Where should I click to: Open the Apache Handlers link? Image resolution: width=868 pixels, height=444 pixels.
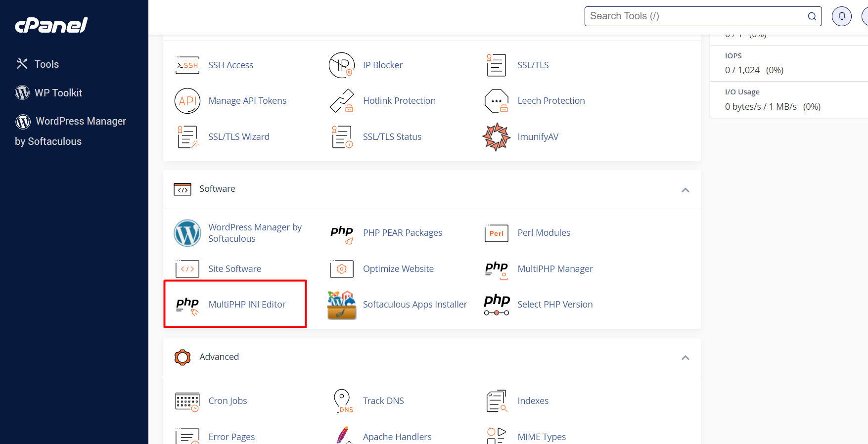tap(397, 437)
